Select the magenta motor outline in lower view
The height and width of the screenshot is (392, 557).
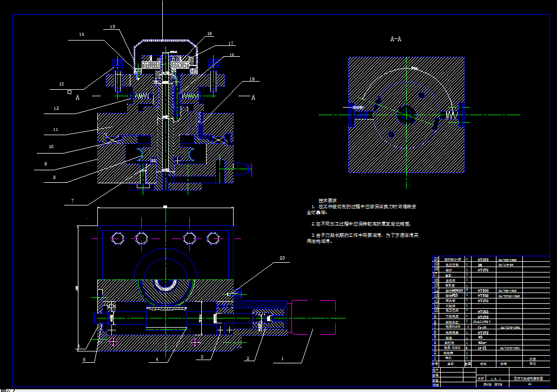(x=313, y=317)
